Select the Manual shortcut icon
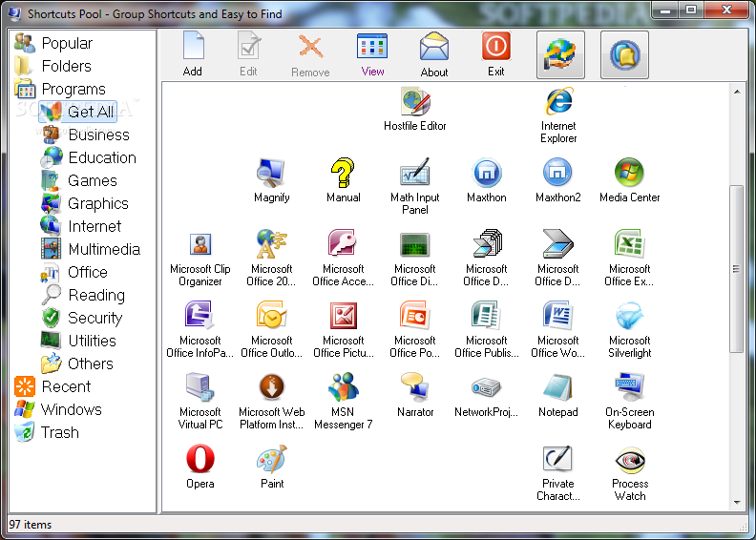The image size is (756, 540). pyautogui.click(x=344, y=181)
